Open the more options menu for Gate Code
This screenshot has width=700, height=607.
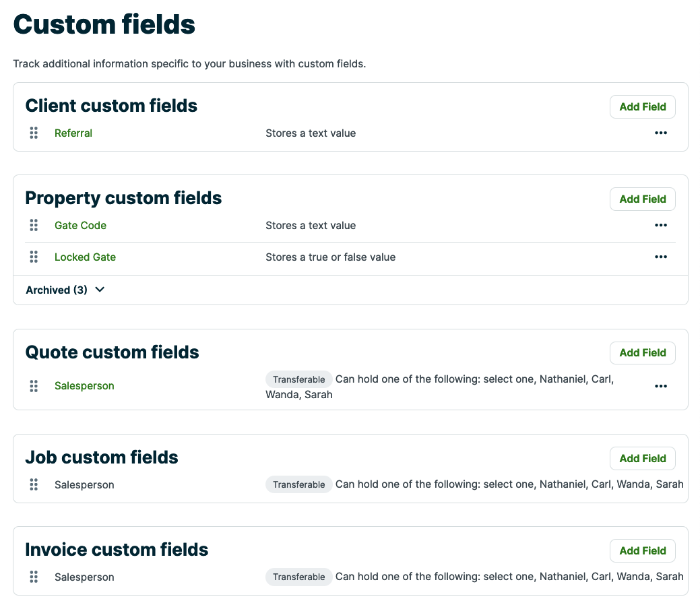[661, 226]
